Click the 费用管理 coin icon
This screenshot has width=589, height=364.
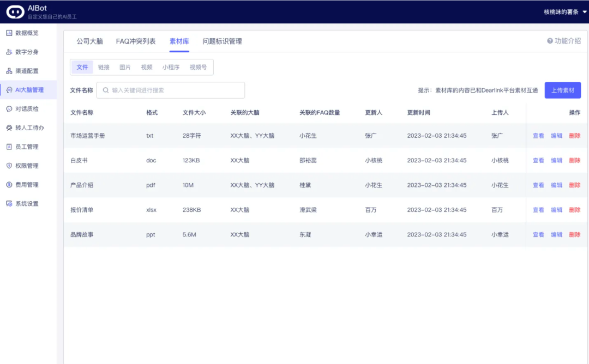[9, 185]
